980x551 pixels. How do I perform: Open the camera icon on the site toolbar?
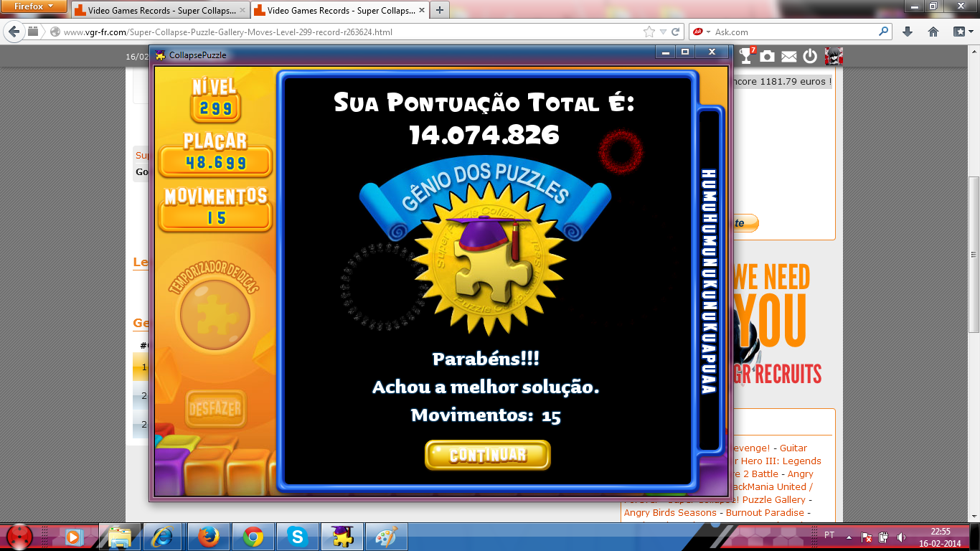pyautogui.click(x=768, y=56)
